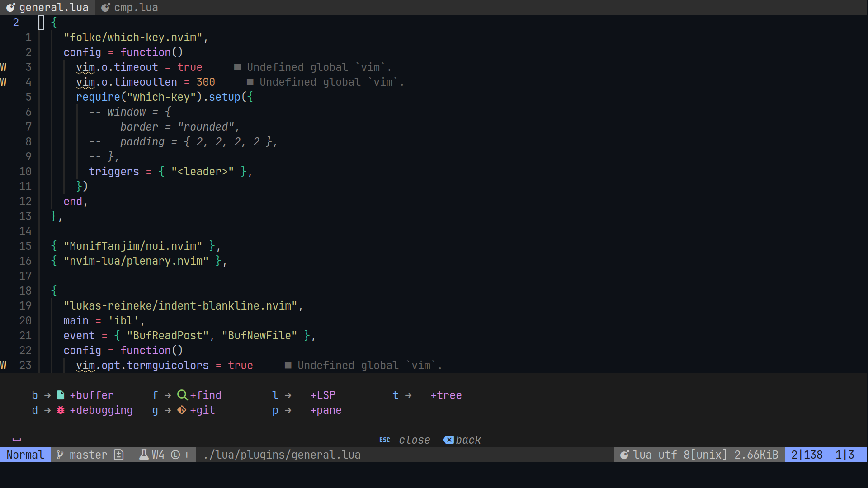This screenshot has height=488, width=868.
Task: Click vim.opt.termguicolors on line 23
Action: [142, 366]
